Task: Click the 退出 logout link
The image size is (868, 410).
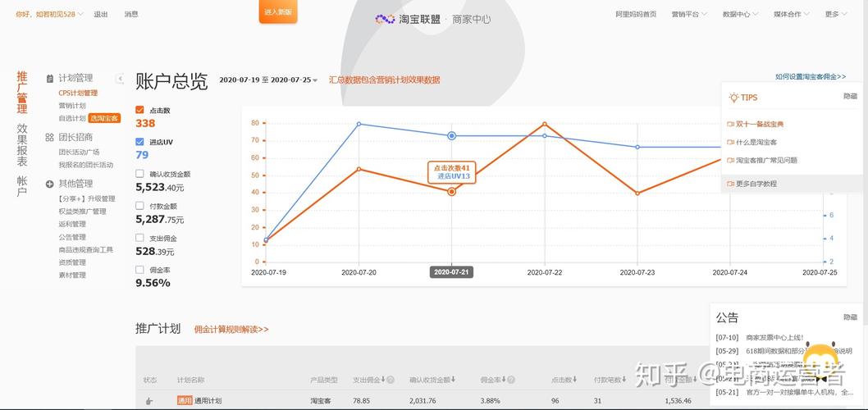Action: (x=101, y=15)
